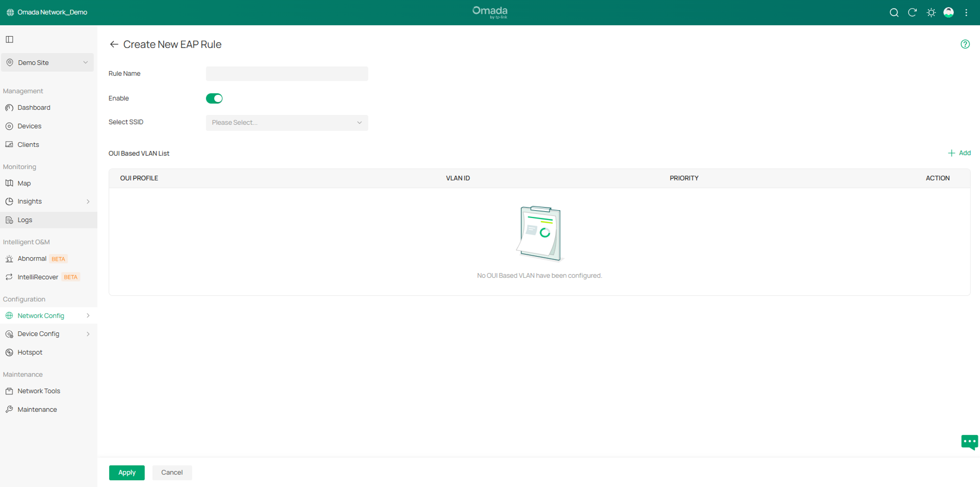This screenshot has width=980, height=487.
Task: Click the VLAN ID column header
Action: click(x=458, y=178)
